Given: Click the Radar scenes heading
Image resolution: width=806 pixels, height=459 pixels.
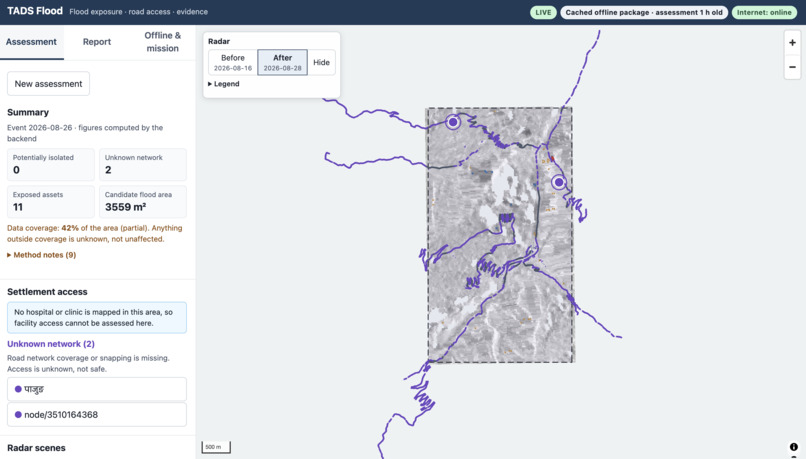Looking at the screenshot, I should [x=36, y=448].
